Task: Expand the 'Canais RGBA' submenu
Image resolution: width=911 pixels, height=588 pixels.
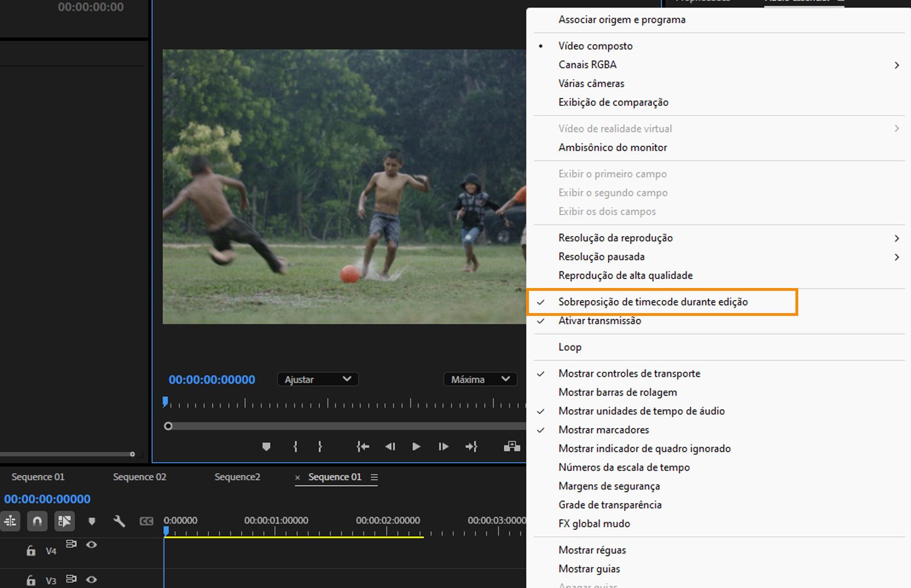Action: 587,64
